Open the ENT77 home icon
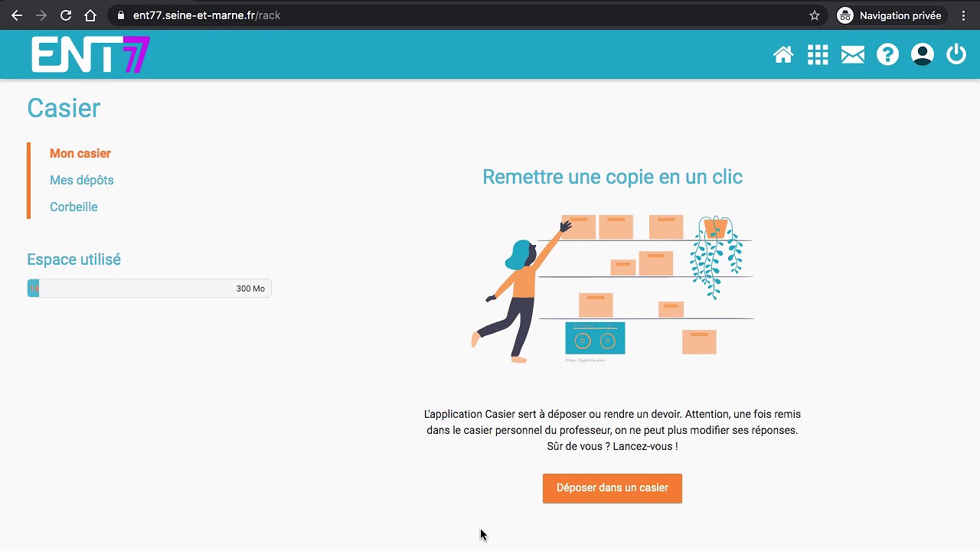Screen dimensions: 980x551 tap(783, 55)
